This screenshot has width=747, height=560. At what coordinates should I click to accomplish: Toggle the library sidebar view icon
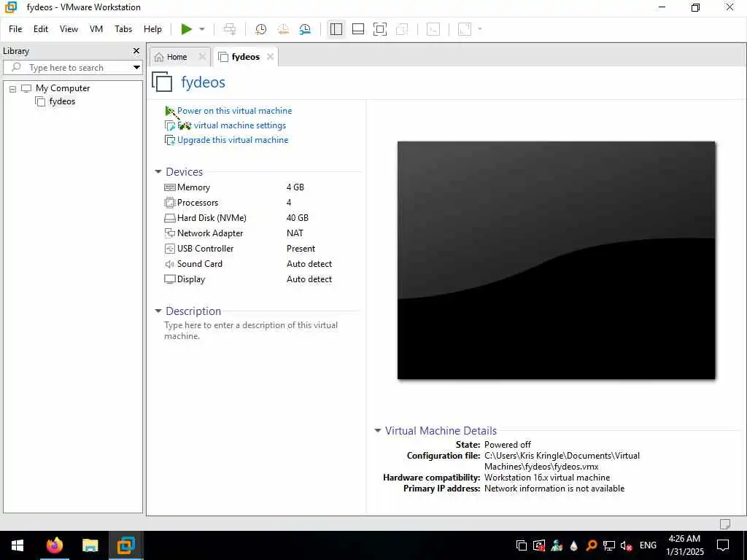tap(336, 29)
